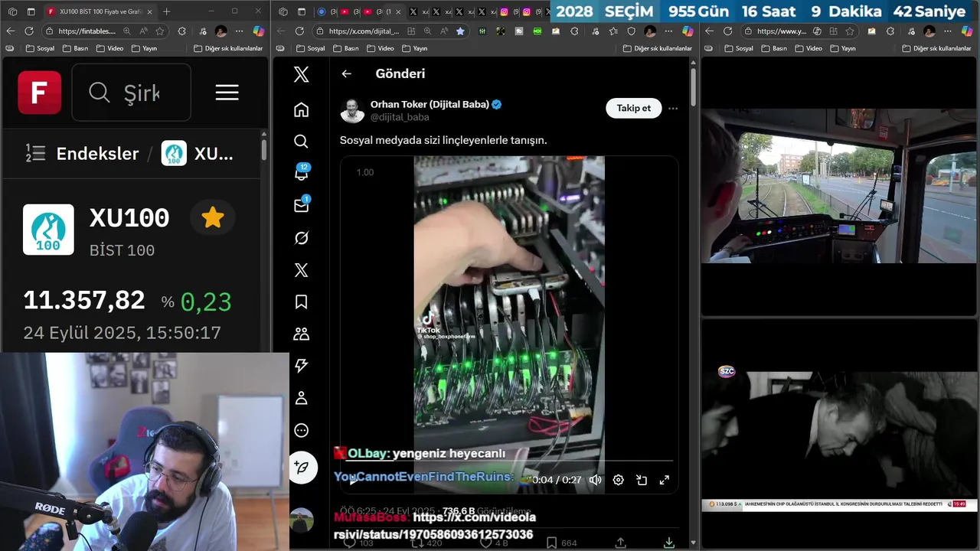The width and height of the screenshot is (980, 551).
Task: Refresh the X browser page
Action: [299, 31]
